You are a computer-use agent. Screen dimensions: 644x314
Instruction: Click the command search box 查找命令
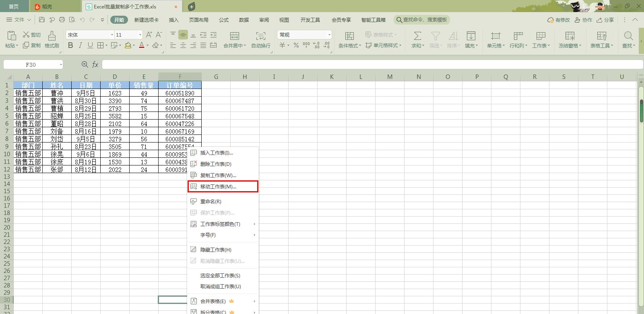pyautogui.click(x=422, y=20)
